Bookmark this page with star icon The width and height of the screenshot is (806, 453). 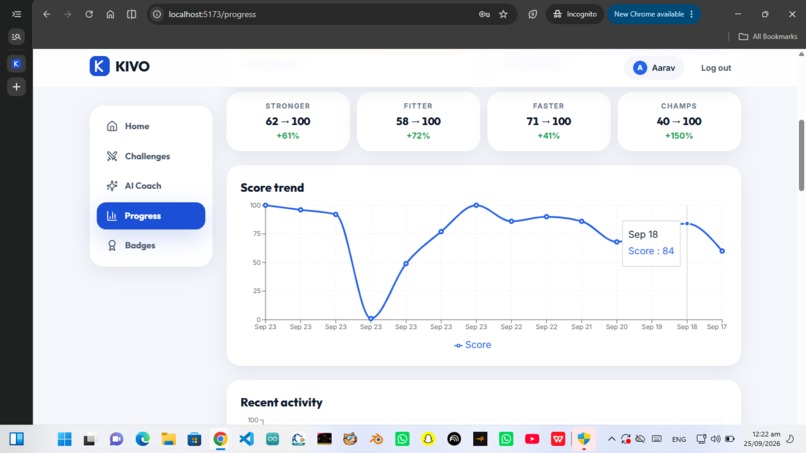point(503,14)
